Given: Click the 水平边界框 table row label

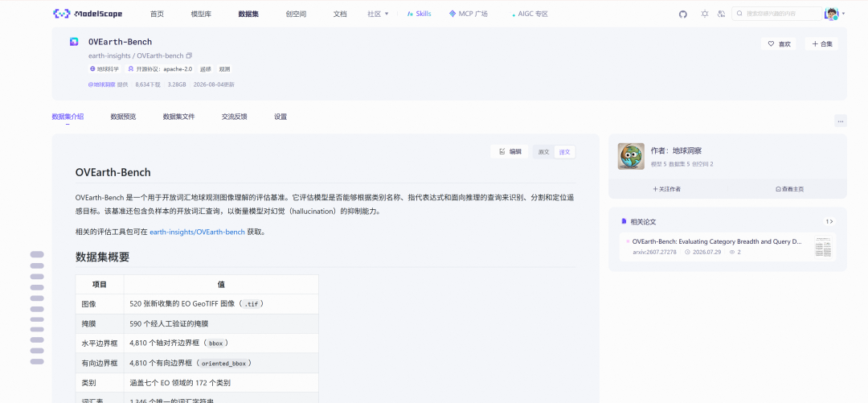Looking at the screenshot, I should 100,343.
